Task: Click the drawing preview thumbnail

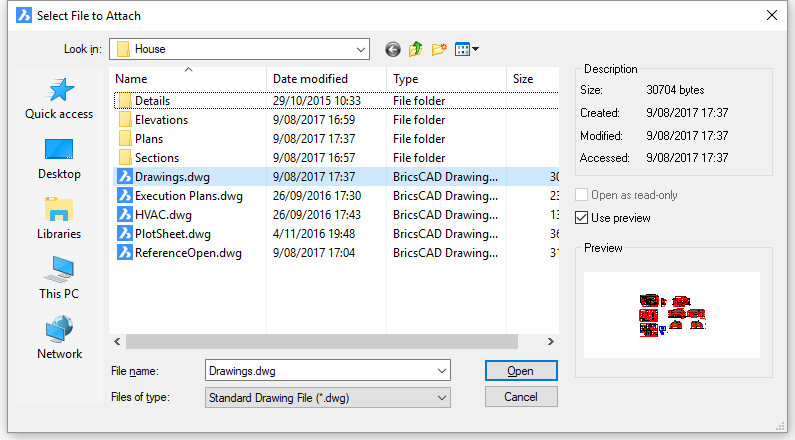Action: point(672,314)
